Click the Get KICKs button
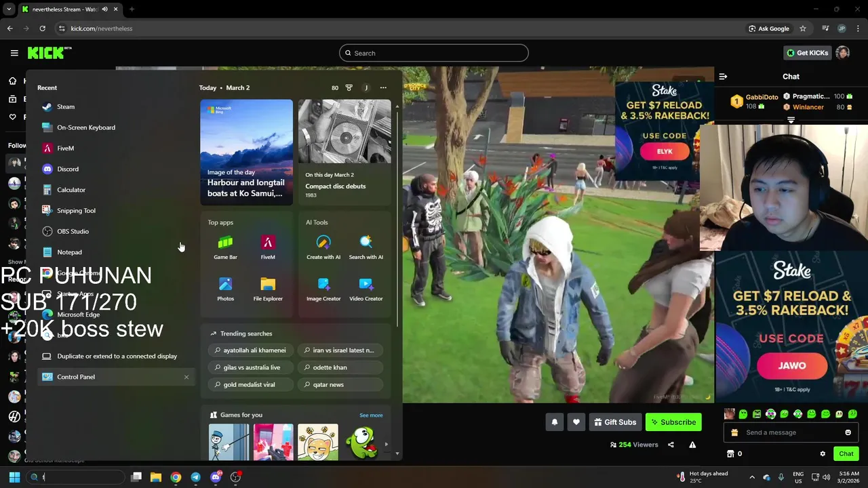 tap(807, 53)
